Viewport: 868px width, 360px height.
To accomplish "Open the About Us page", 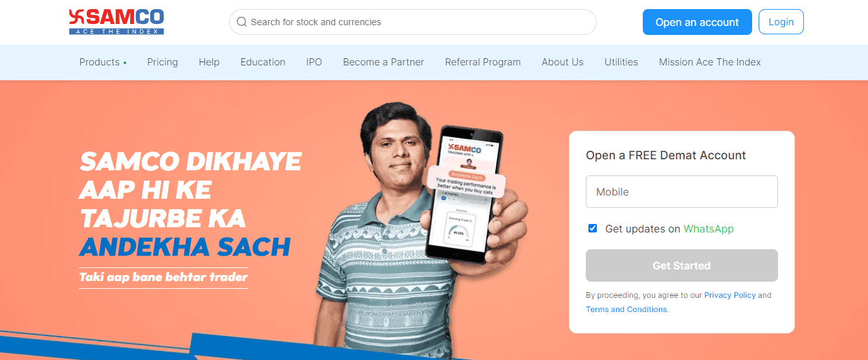I will click(562, 62).
